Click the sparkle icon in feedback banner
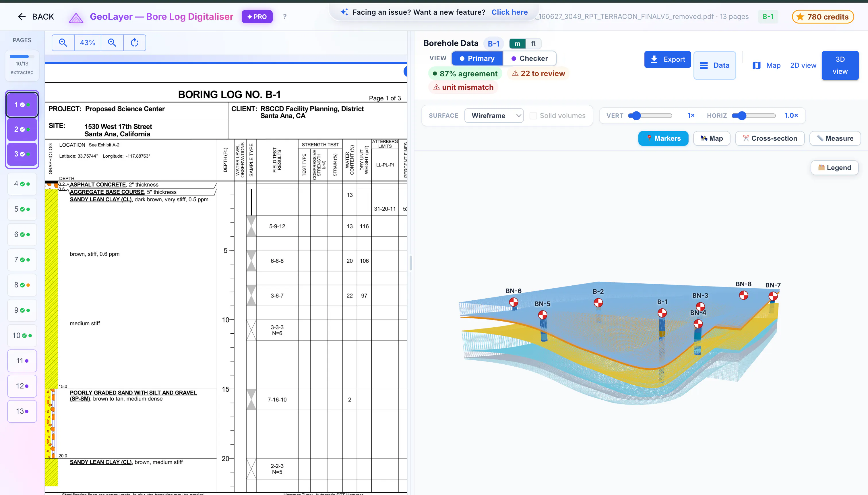The width and height of the screenshot is (868, 495). [x=344, y=12]
